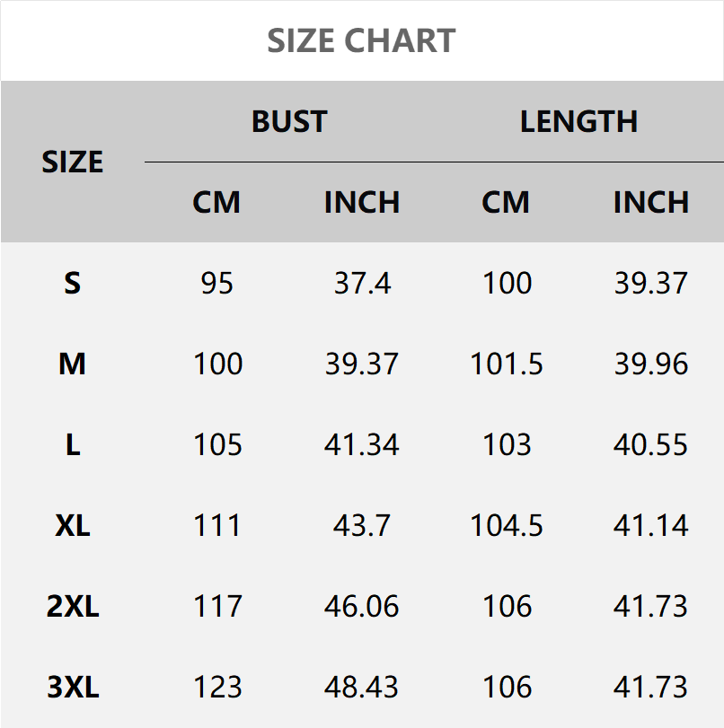Screen dimensions: 724x728
Task: Click the 43.7 bust inch value
Action: point(362,526)
